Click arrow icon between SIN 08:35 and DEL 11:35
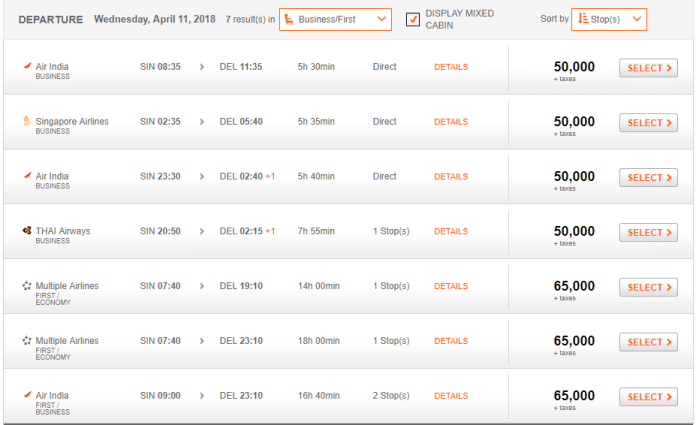The height and width of the screenshot is (425, 696). [x=202, y=67]
